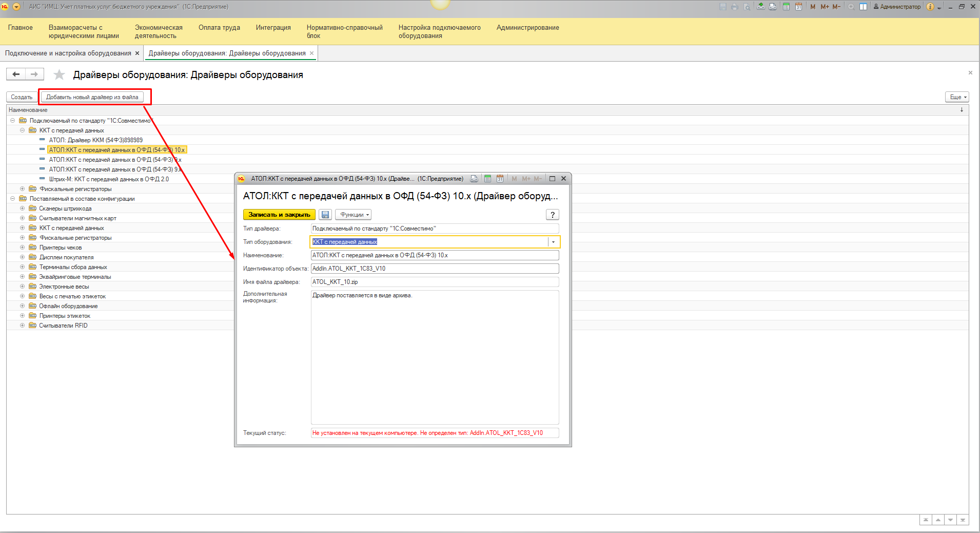The width and height of the screenshot is (980, 533).
Task: Open the Функции dropdown menu
Action: [x=353, y=215]
